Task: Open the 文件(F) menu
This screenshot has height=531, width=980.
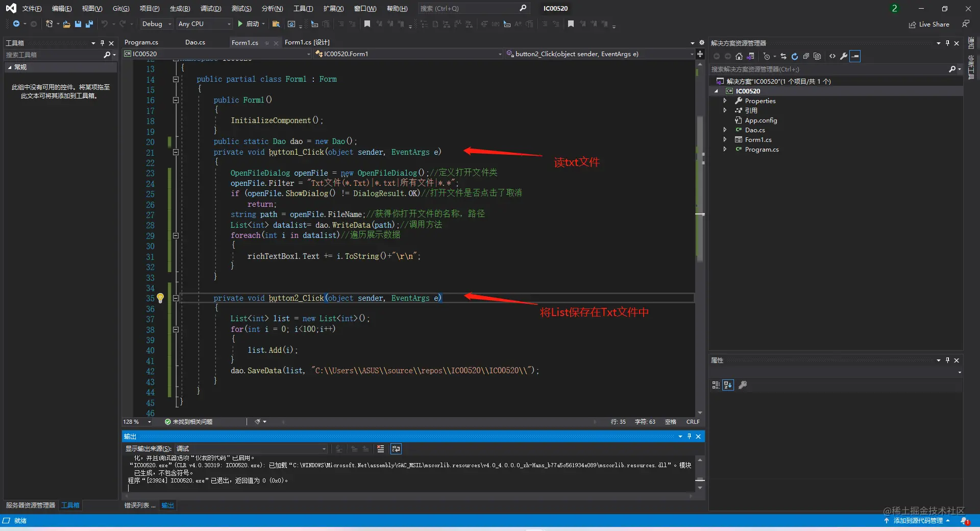Action: pyautogui.click(x=32, y=8)
